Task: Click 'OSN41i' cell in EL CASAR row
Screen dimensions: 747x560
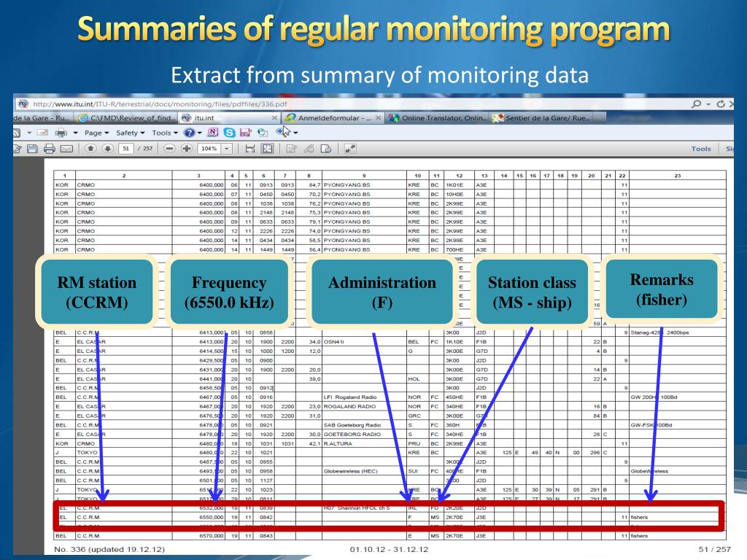Action: [334, 341]
